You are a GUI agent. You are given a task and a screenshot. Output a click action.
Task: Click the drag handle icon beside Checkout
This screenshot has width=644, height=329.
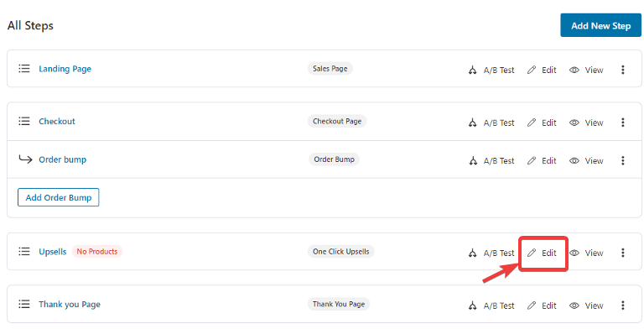24,121
